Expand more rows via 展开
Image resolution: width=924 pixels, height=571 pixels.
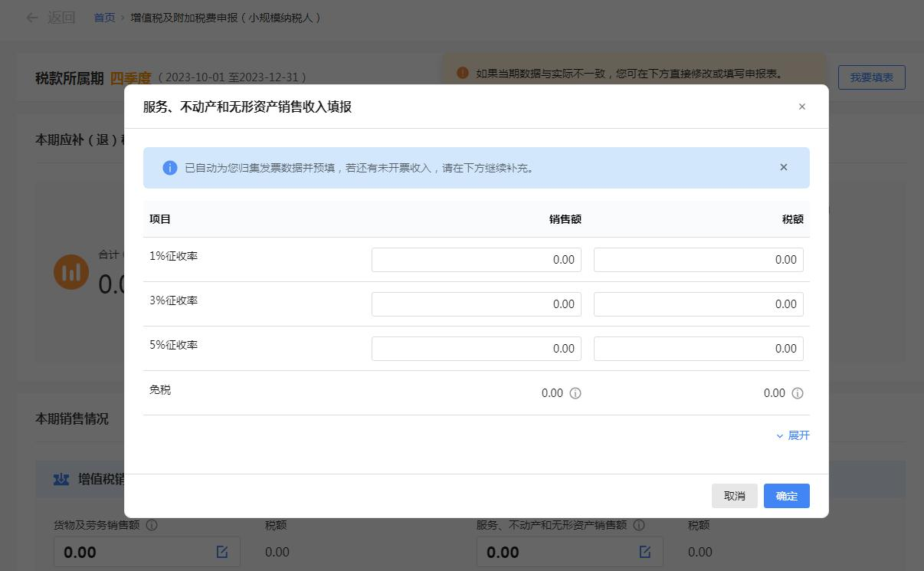793,435
